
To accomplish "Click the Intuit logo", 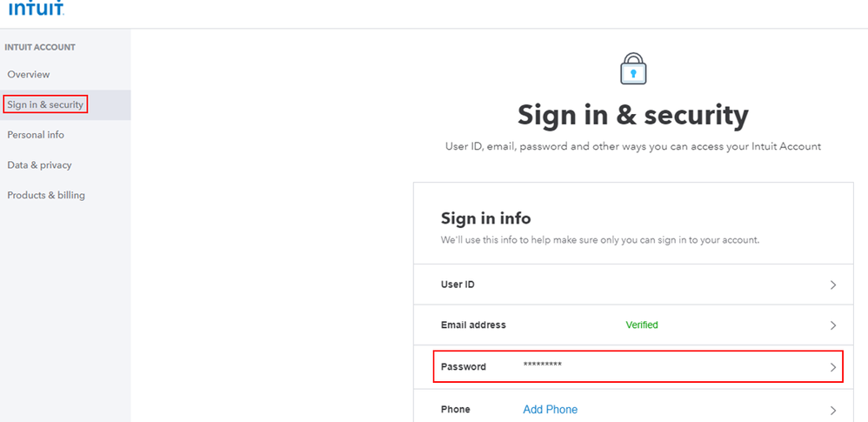I will coord(36,8).
